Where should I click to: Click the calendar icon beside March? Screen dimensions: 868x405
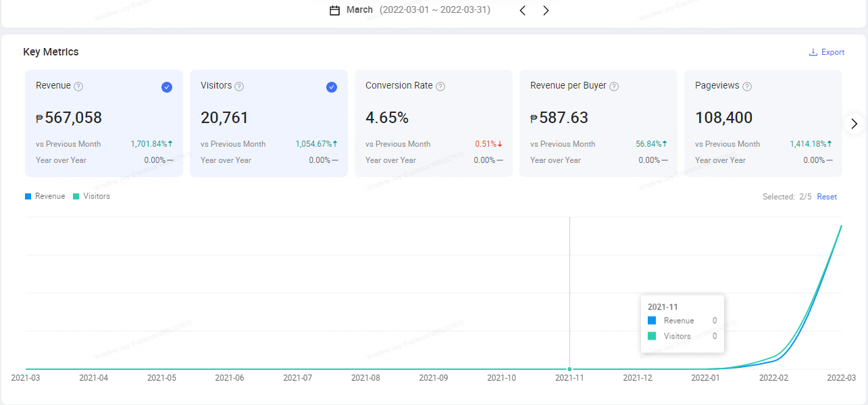tap(334, 10)
